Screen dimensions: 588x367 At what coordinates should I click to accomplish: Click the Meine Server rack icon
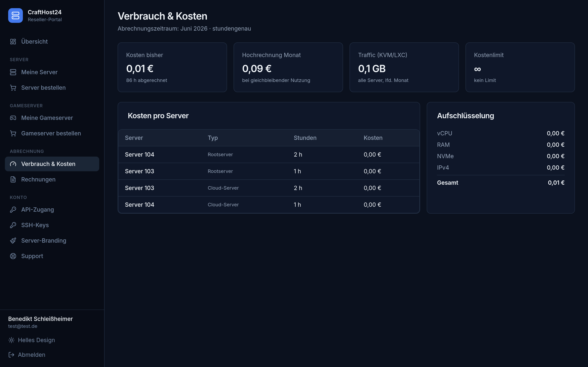13,72
